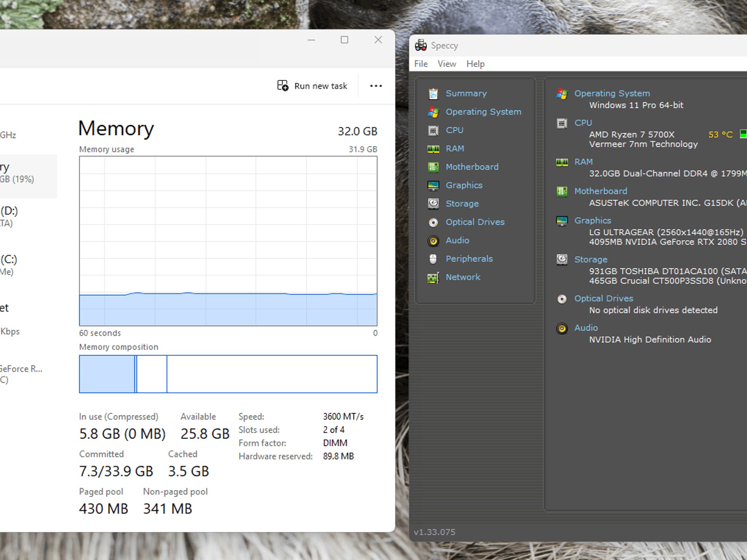Select RAM section in Speccy sidebar
This screenshot has height=560, width=747.
pyautogui.click(x=455, y=148)
